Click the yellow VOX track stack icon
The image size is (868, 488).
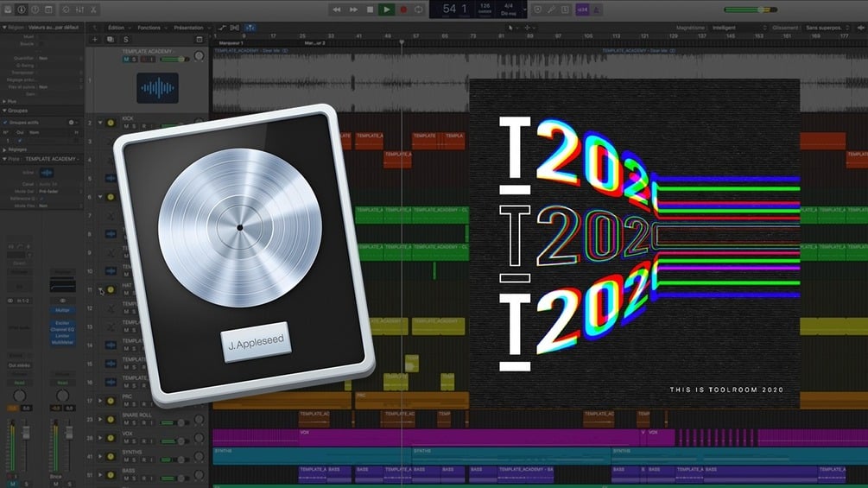[x=111, y=438]
